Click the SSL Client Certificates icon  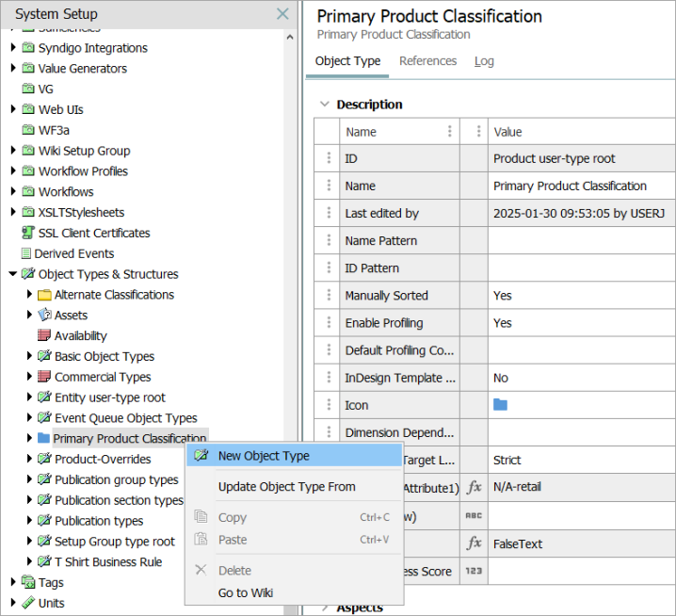[27, 234]
